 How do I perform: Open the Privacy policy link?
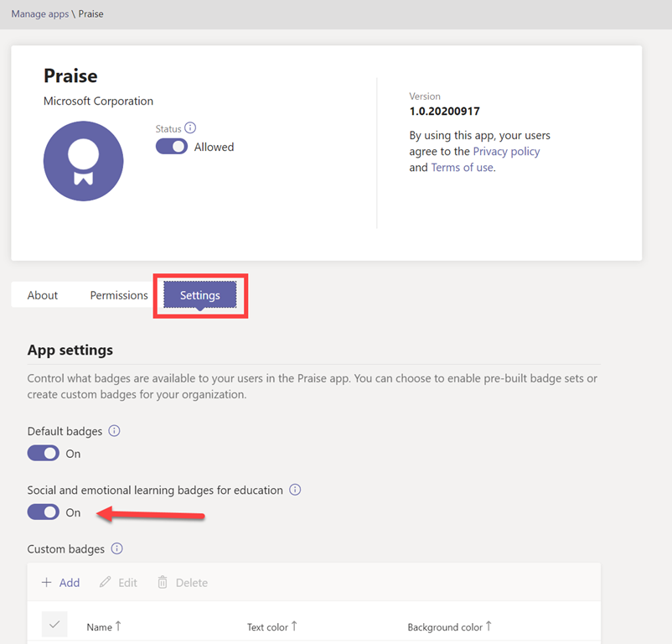click(x=506, y=152)
